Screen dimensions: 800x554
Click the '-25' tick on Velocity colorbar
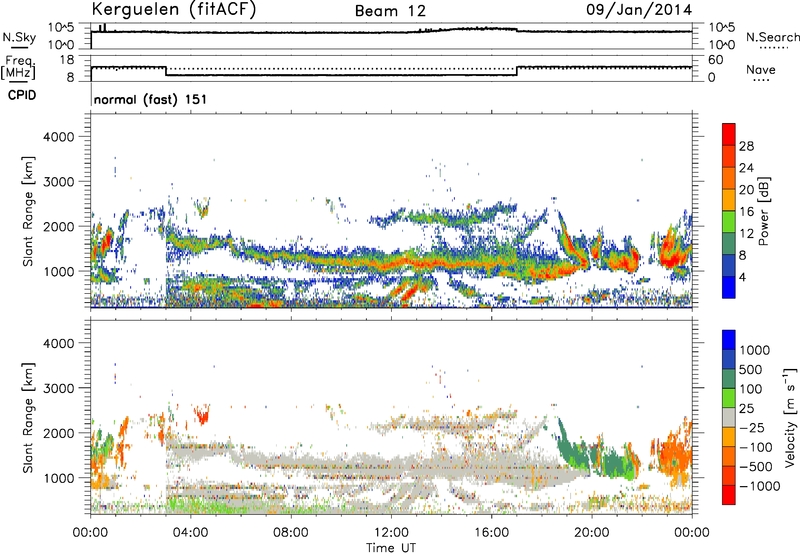tap(752, 428)
